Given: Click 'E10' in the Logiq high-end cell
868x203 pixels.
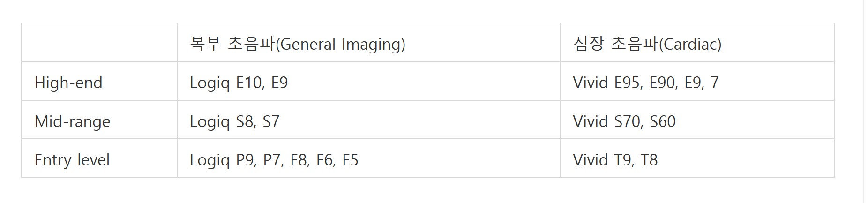Looking at the screenshot, I should pyautogui.click(x=249, y=83).
